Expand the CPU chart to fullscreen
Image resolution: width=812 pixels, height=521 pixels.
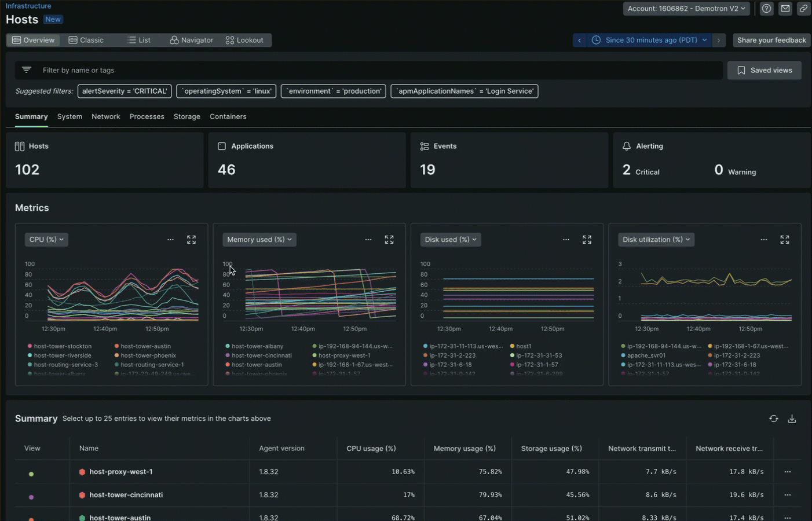191,240
